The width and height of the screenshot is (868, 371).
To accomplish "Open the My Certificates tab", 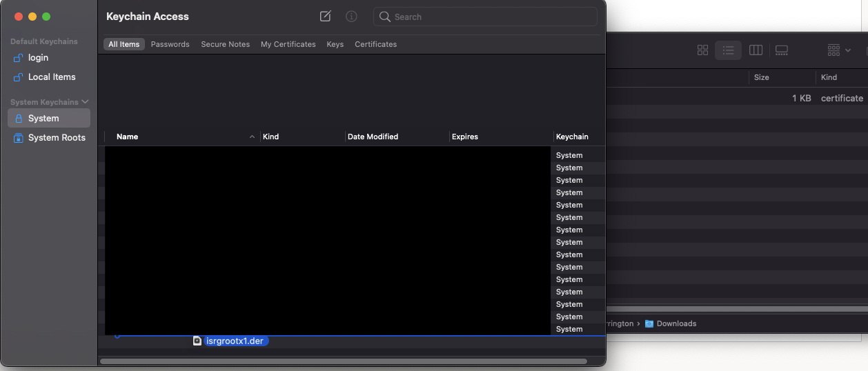I will [x=288, y=44].
